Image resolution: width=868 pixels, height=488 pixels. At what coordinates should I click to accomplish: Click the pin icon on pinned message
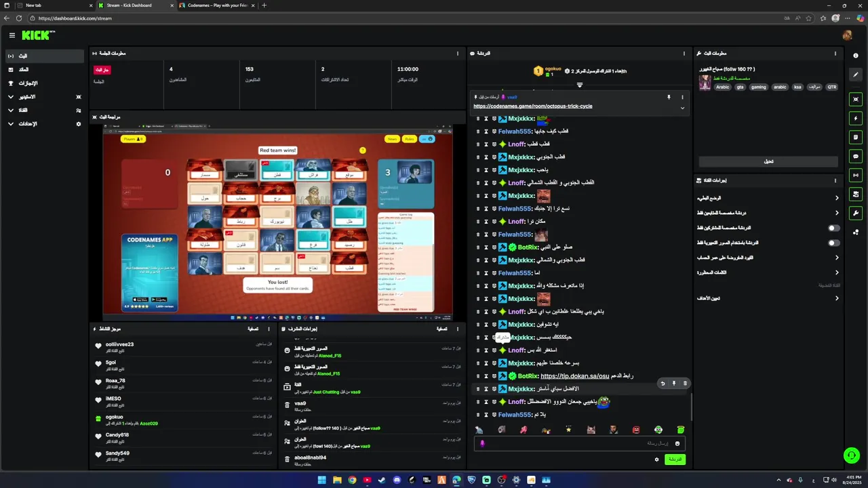click(x=669, y=98)
